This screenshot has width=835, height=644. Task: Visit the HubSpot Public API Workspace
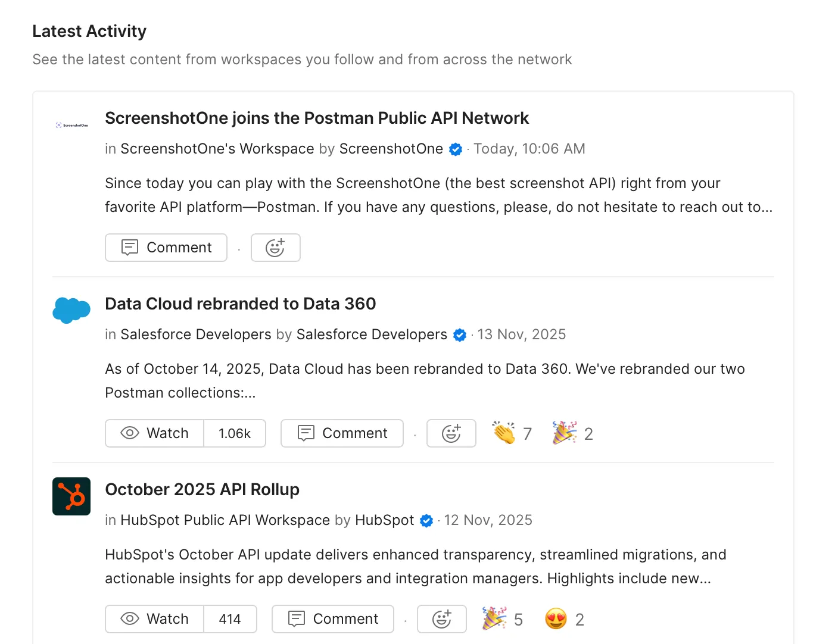click(225, 520)
